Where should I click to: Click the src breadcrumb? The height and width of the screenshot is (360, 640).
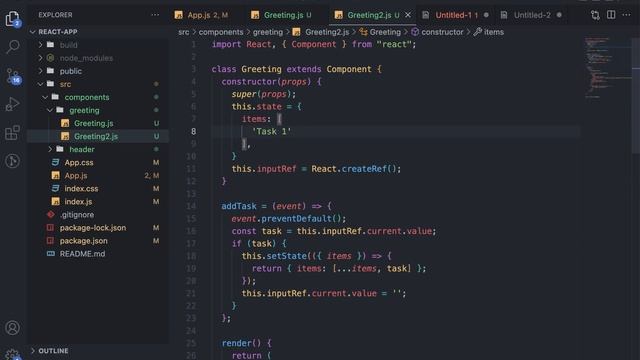pyautogui.click(x=184, y=32)
